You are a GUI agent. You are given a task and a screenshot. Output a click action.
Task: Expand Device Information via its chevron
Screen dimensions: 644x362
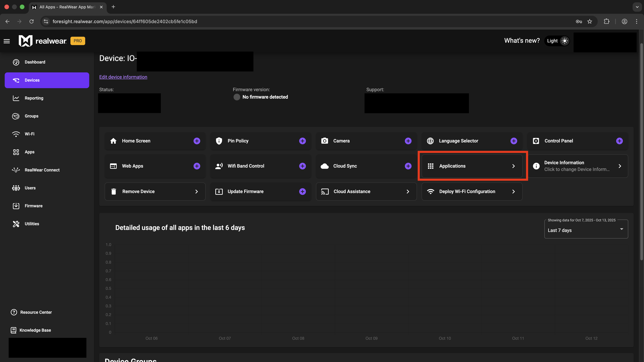tap(620, 166)
